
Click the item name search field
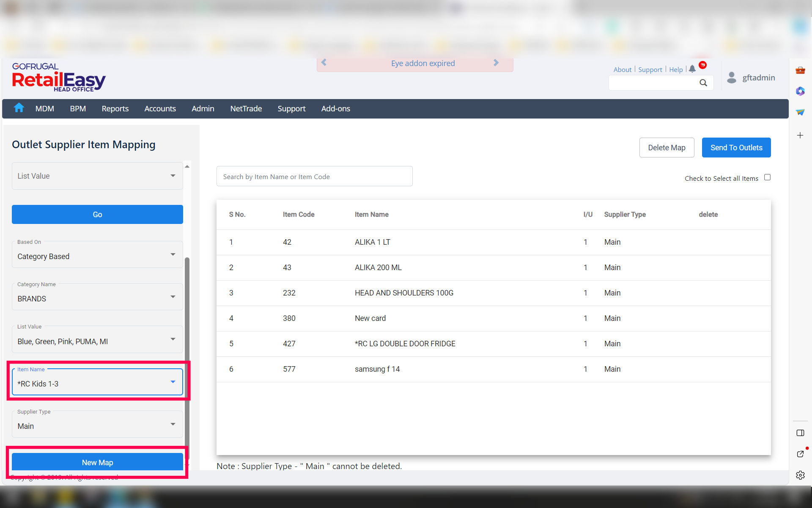(314, 177)
